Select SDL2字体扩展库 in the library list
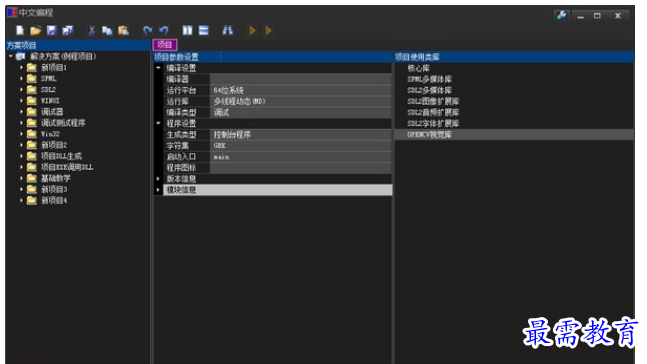The width and height of the screenshot is (647, 364). coord(433,123)
